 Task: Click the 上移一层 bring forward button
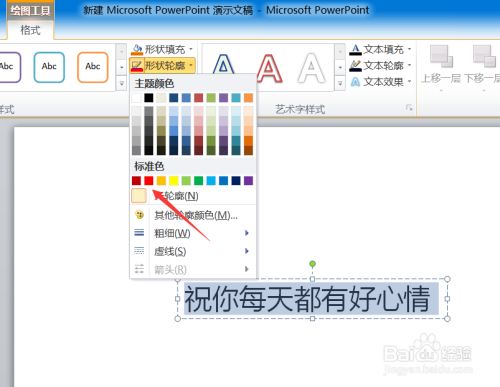point(441,67)
